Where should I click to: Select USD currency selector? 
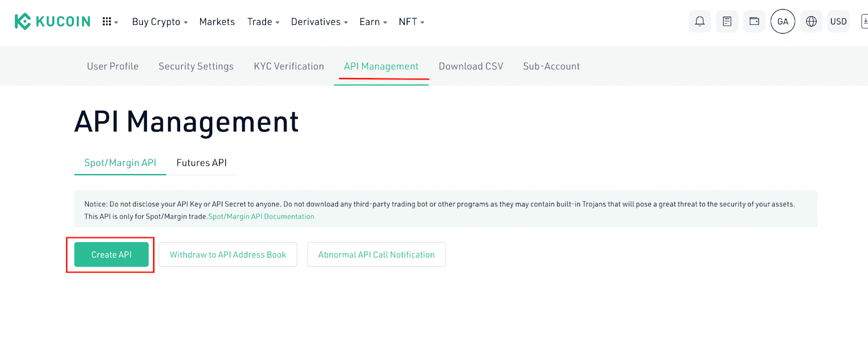pyautogui.click(x=839, y=22)
